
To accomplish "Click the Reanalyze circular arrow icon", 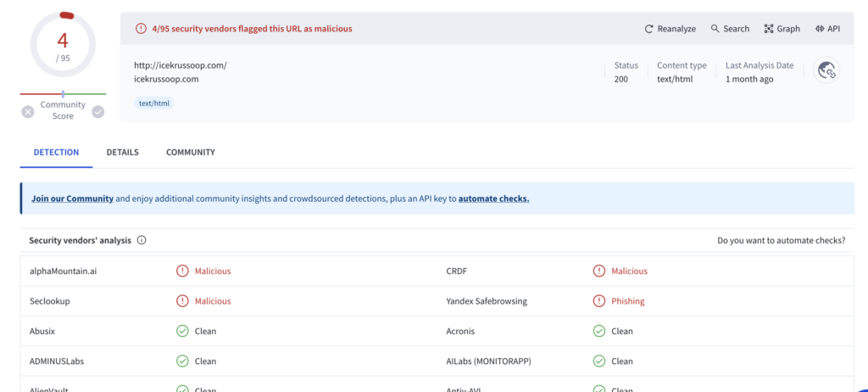I will point(648,29).
